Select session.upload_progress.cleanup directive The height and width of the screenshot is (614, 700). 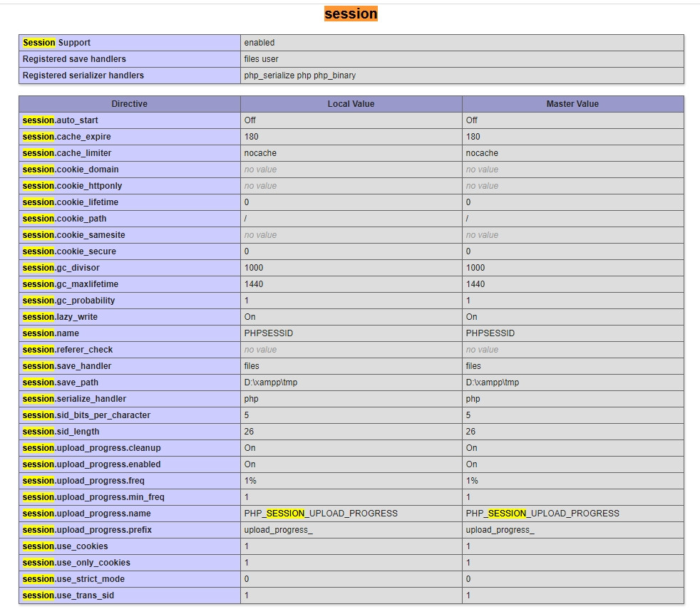pyautogui.click(x=91, y=448)
